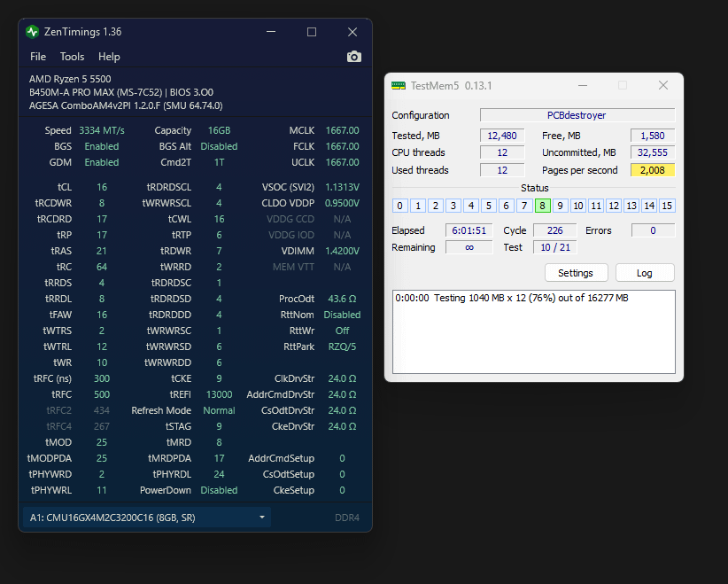This screenshot has height=584, width=728.
Task: Click the Settings button in TestMem5
Action: click(x=576, y=272)
